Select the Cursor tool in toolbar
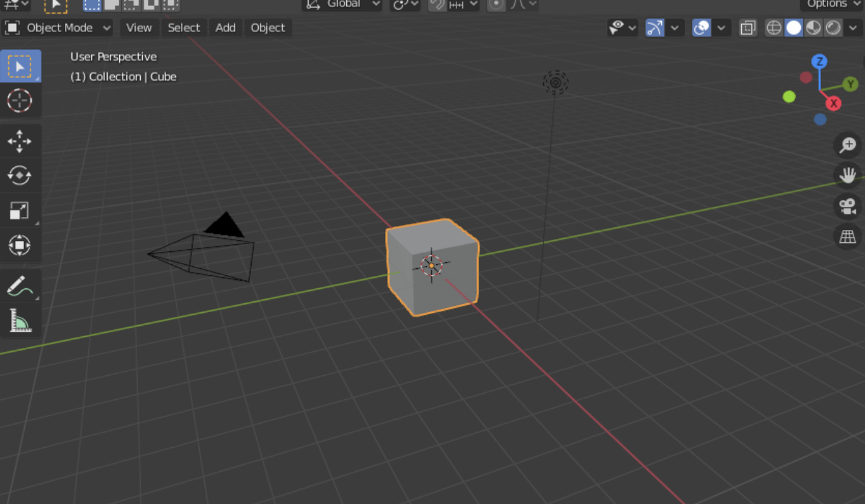 19,100
